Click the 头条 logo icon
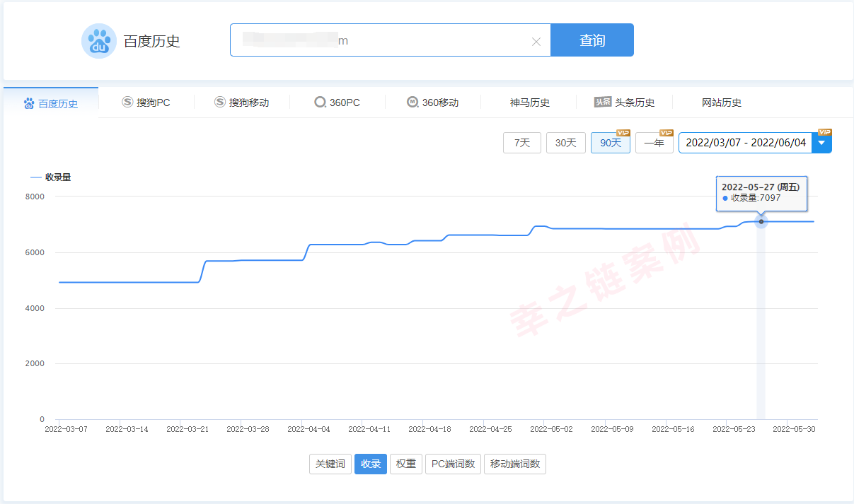 (603, 102)
